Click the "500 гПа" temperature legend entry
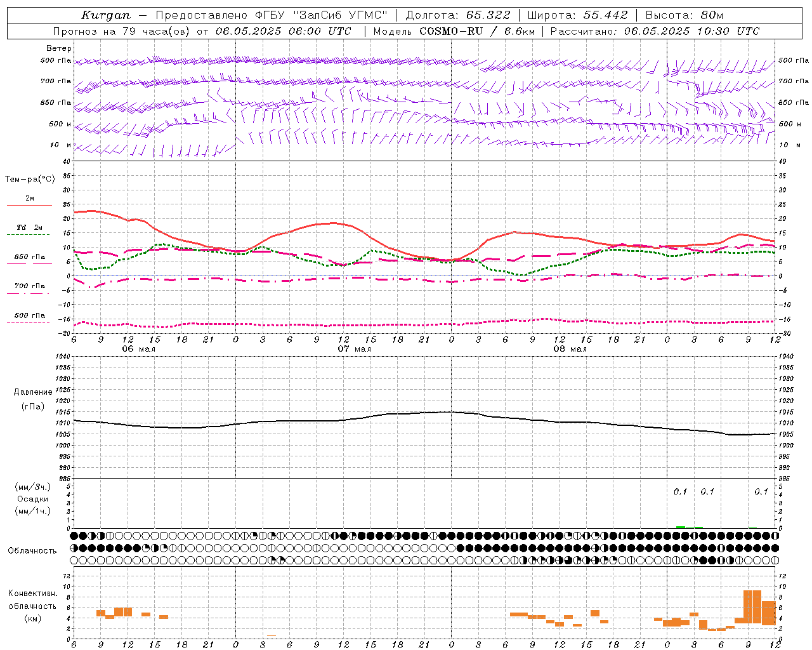 tap(30, 315)
